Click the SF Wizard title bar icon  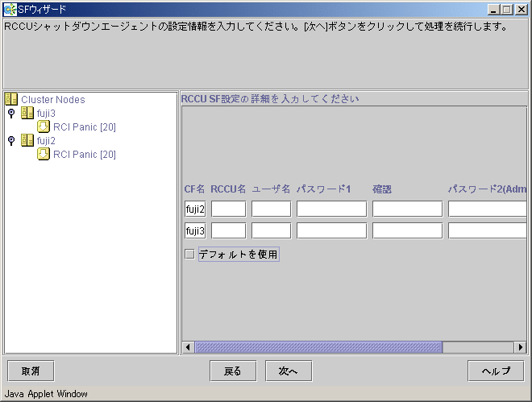(x=10, y=10)
